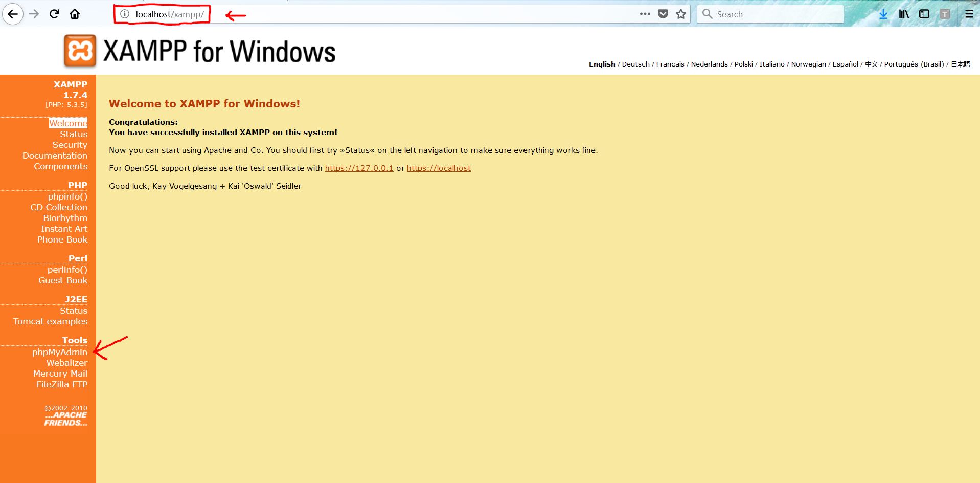Switch language to Polski

pyautogui.click(x=744, y=64)
